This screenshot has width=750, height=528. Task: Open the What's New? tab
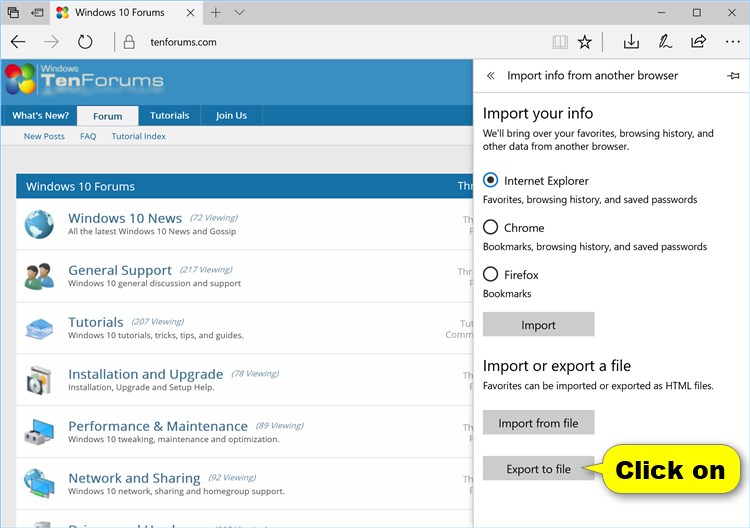[x=41, y=116]
